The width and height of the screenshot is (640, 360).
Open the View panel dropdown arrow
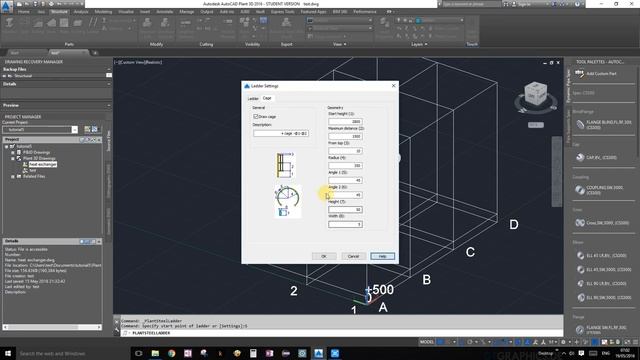click(x=345, y=44)
